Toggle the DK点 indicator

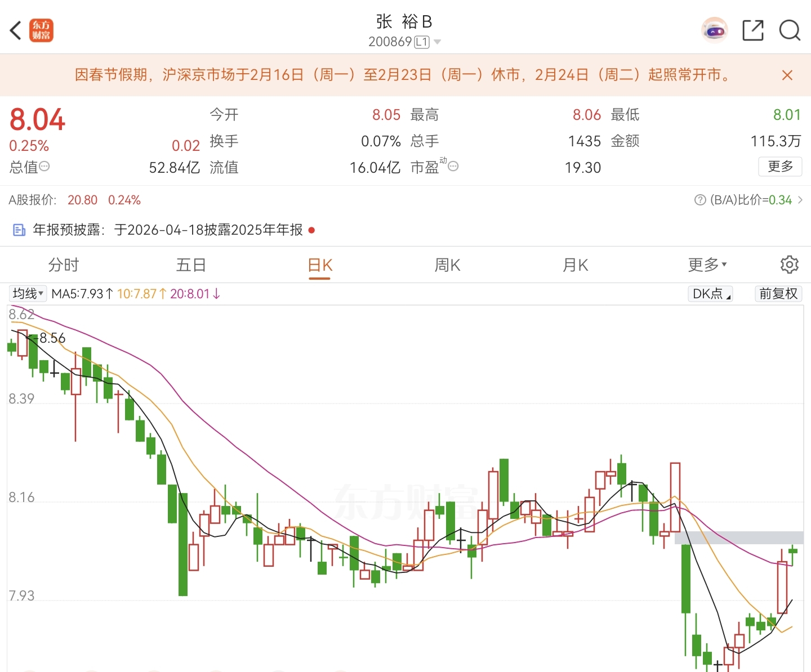[x=710, y=293]
